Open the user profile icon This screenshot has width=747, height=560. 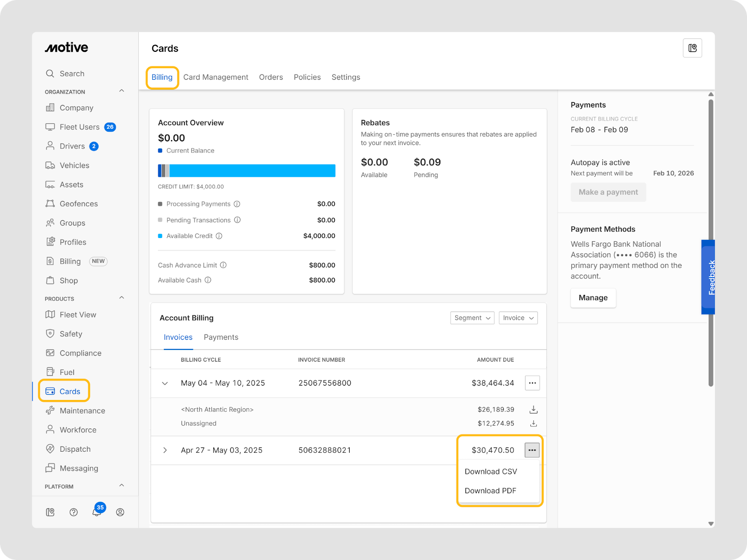[x=120, y=512]
